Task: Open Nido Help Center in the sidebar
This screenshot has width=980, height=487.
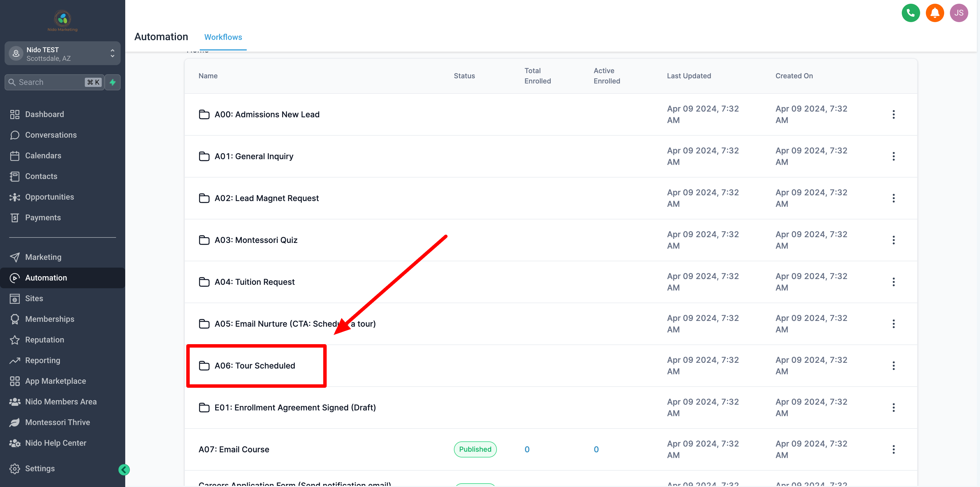Action: tap(62, 443)
